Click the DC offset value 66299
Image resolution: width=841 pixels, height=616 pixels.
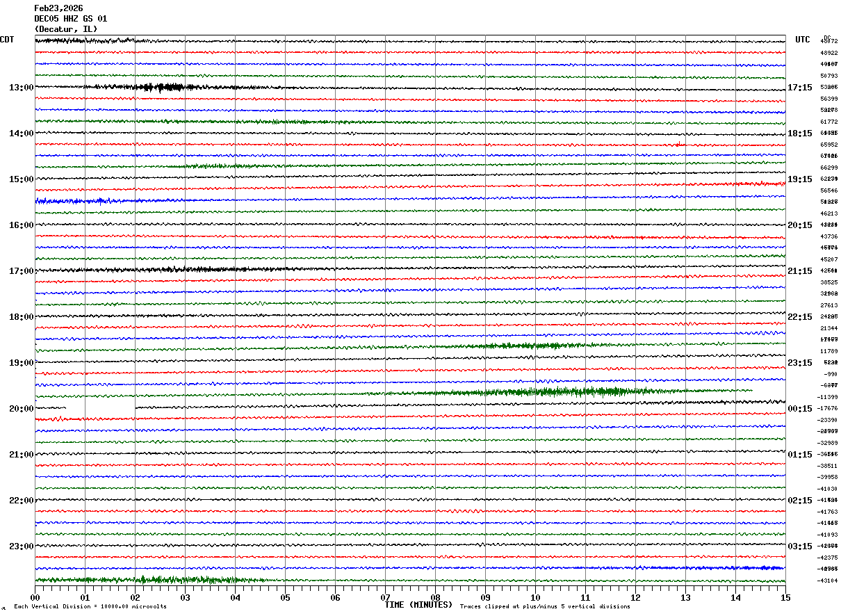pos(828,168)
